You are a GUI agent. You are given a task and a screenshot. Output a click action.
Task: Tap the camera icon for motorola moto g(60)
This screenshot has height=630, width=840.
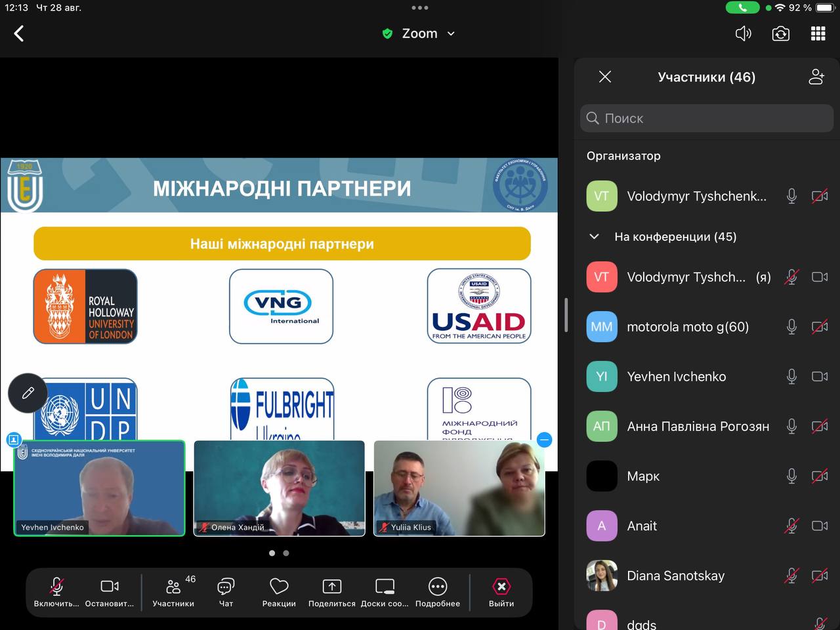[820, 327]
